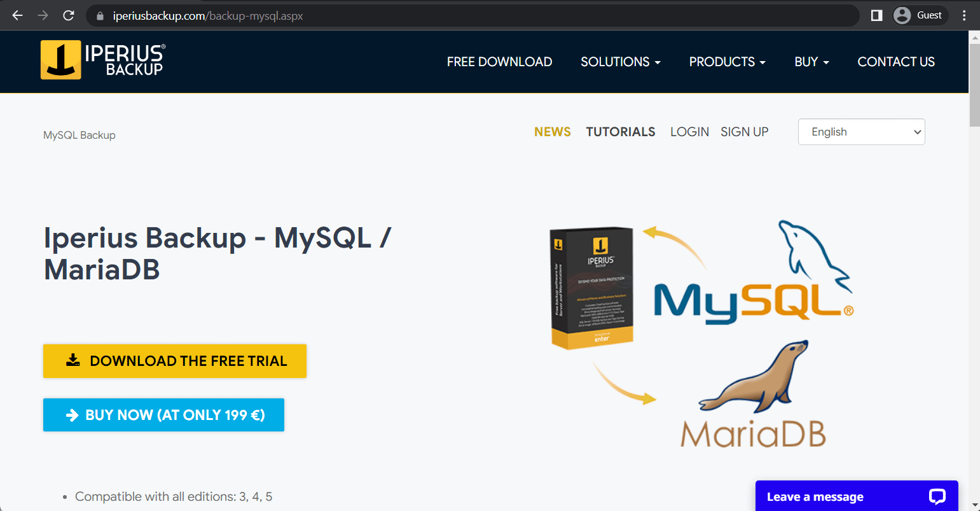
Task: Open the BUY dropdown menu
Action: pos(811,62)
